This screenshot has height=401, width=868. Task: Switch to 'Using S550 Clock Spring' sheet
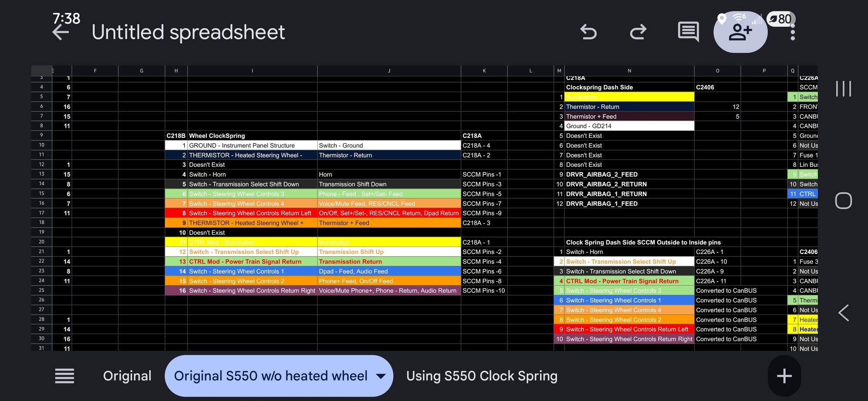482,375
